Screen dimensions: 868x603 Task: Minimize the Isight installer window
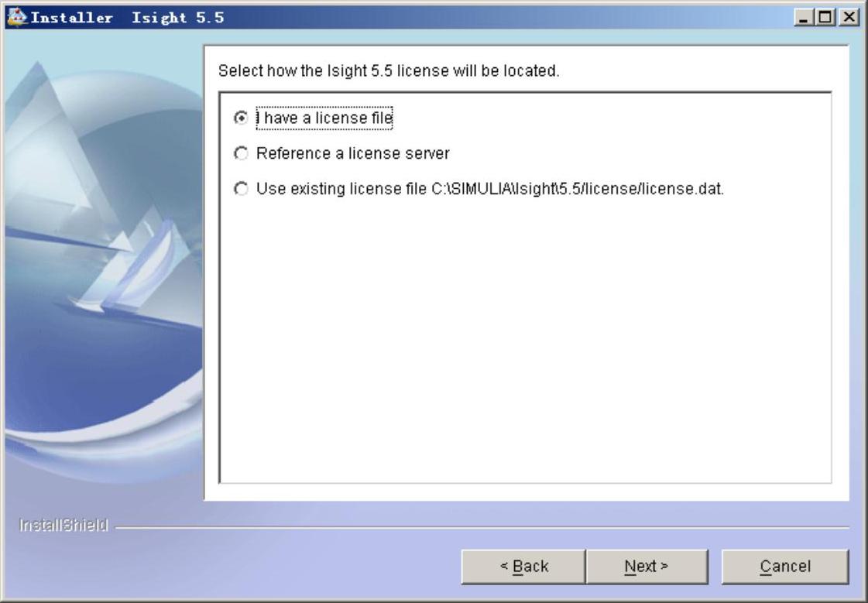[803, 17]
